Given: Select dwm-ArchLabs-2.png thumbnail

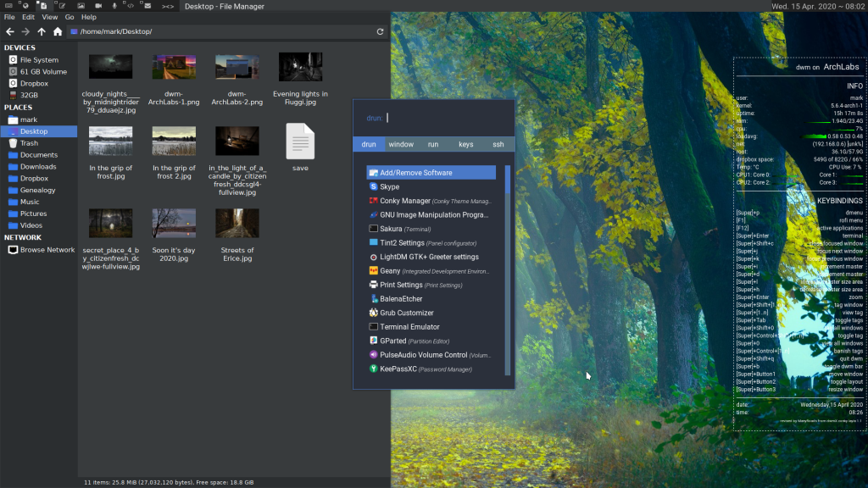Looking at the screenshot, I should [237, 67].
